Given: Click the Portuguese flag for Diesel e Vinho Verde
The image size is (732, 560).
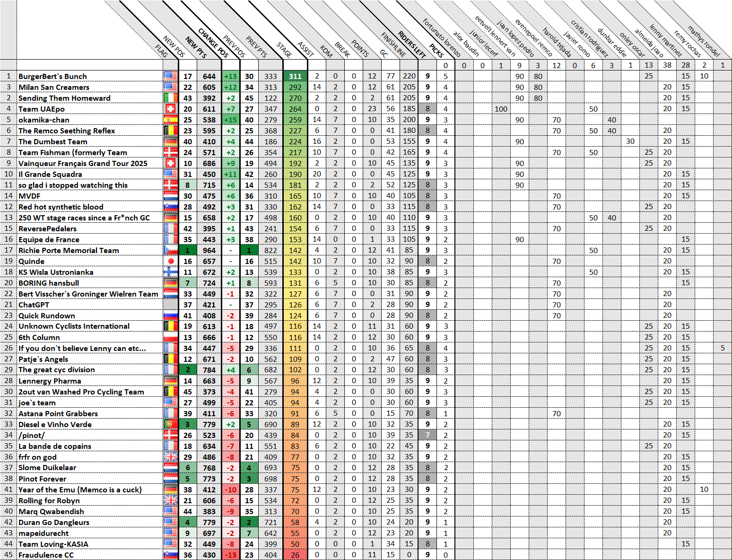Looking at the screenshot, I should pyautogui.click(x=170, y=424).
